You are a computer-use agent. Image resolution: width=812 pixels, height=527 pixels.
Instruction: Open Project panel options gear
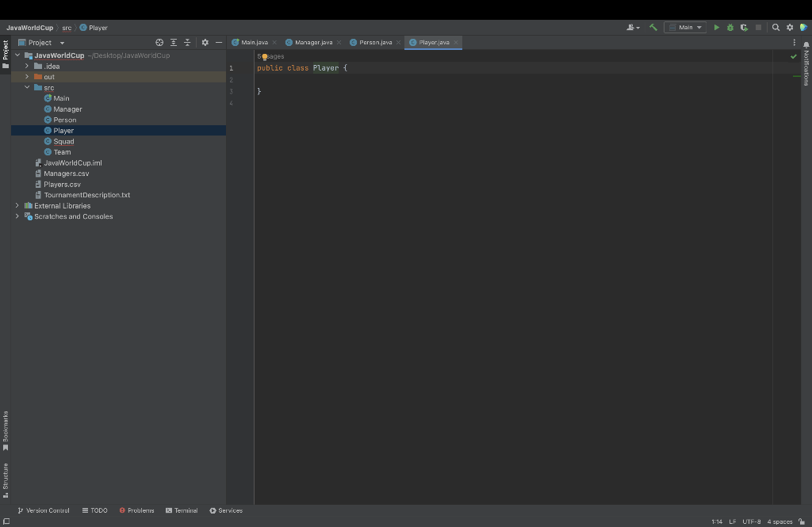tap(205, 43)
